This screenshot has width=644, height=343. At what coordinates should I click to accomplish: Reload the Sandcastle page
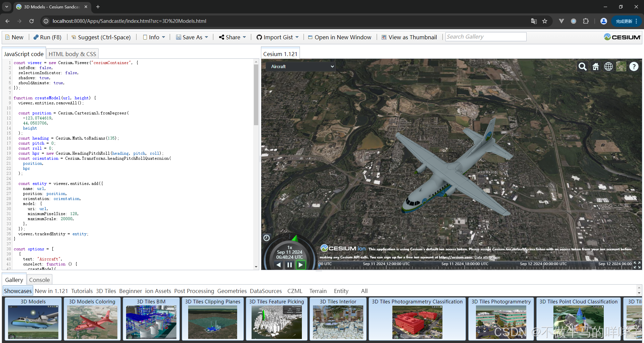pos(32,21)
